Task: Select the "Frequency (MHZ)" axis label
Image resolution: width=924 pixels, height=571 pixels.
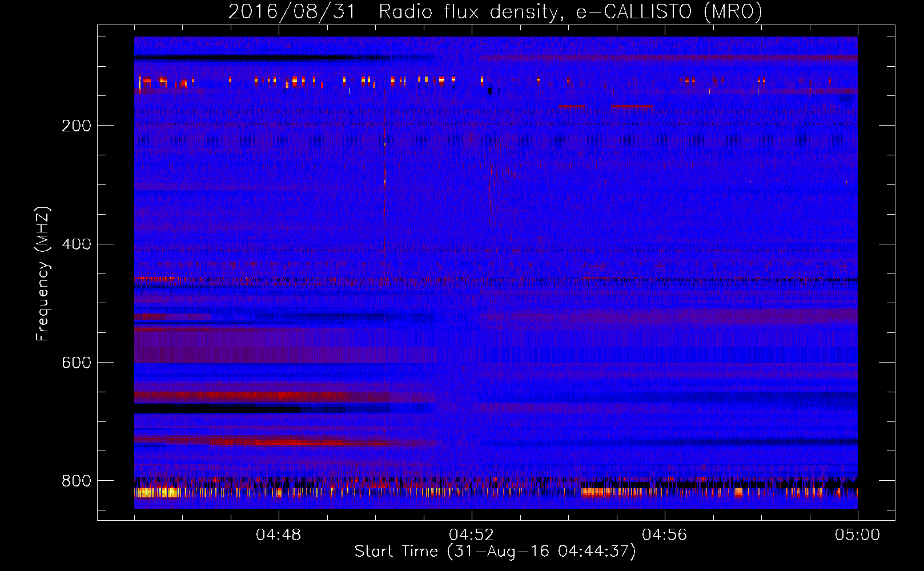Action: (x=43, y=274)
